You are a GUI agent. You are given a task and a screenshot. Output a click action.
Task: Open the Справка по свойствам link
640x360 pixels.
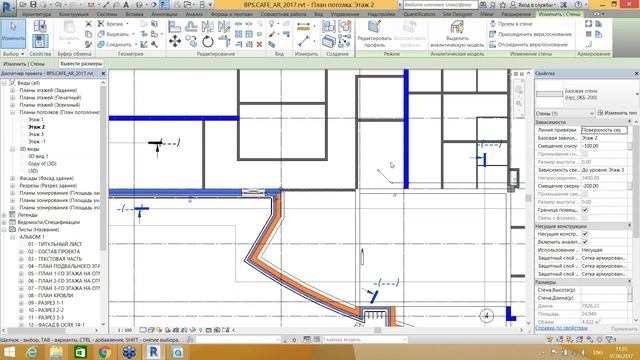click(561, 328)
